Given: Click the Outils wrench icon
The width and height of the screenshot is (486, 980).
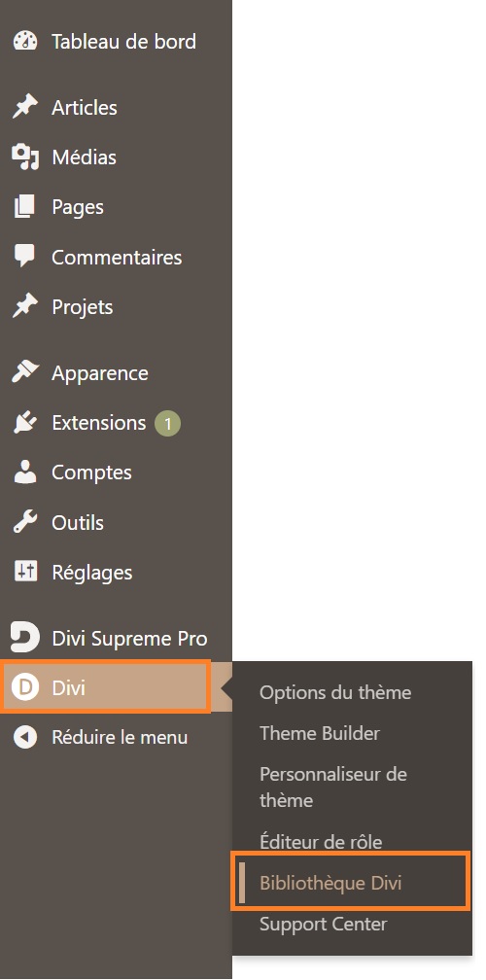Looking at the screenshot, I should tap(25, 522).
